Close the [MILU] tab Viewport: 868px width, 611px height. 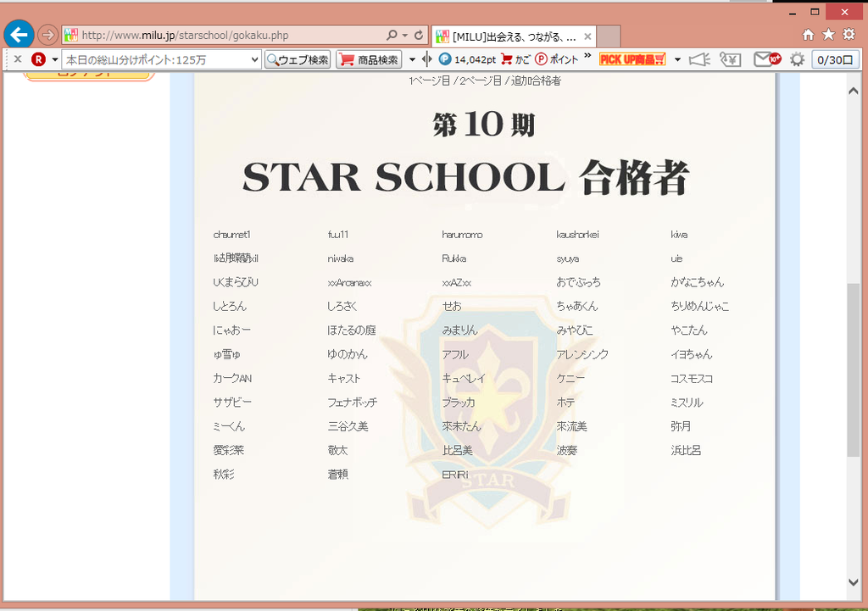pyautogui.click(x=588, y=36)
